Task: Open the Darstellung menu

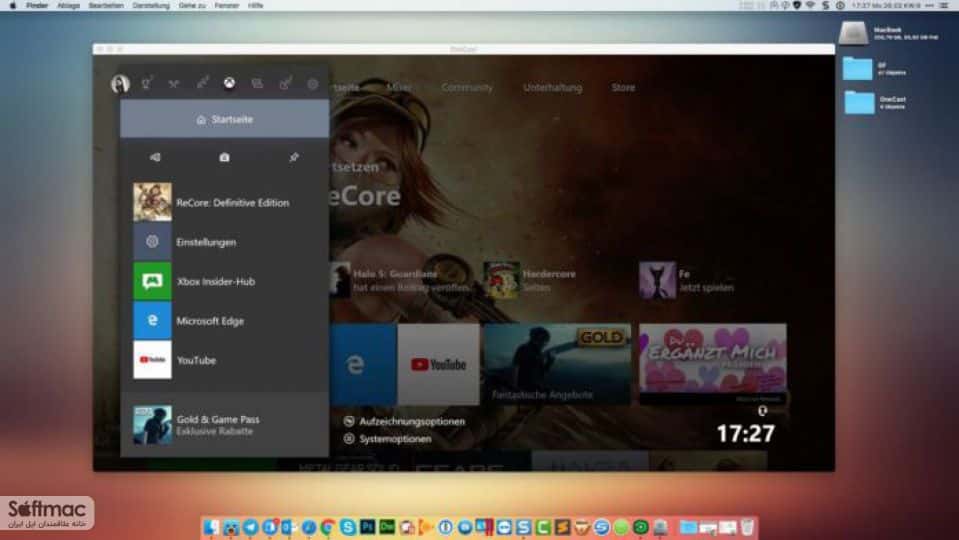Action: tap(151, 5)
